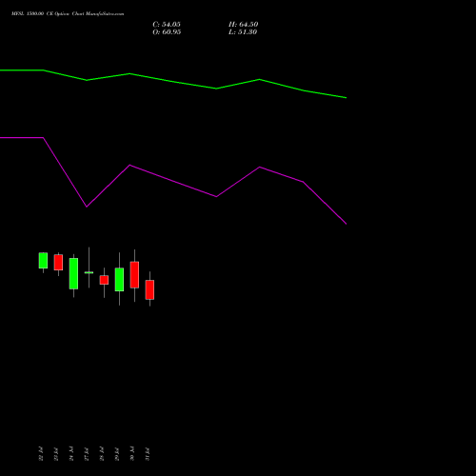Select the tall green candle for 24 Jul
Image resolution: width=476 pixels, height=476 pixels.
click(73, 273)
